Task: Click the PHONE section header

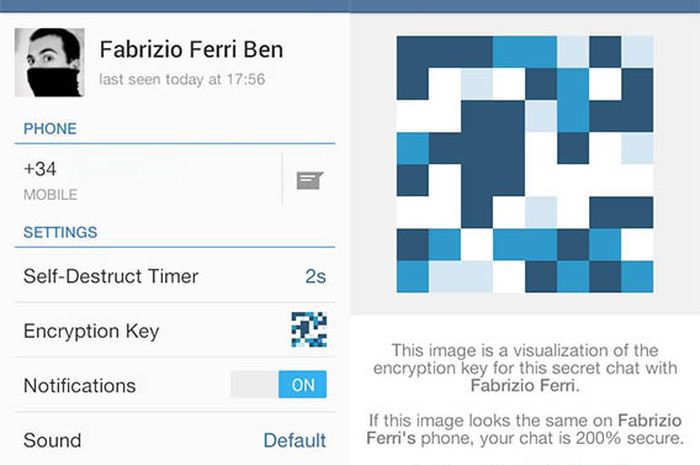Action: (x=50, y=129)
